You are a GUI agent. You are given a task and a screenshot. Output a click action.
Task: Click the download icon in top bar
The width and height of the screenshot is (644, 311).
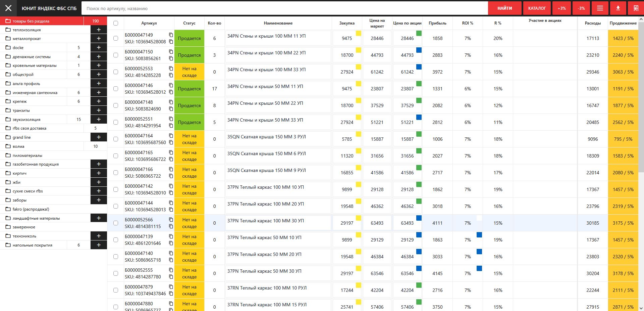point(618,8)
